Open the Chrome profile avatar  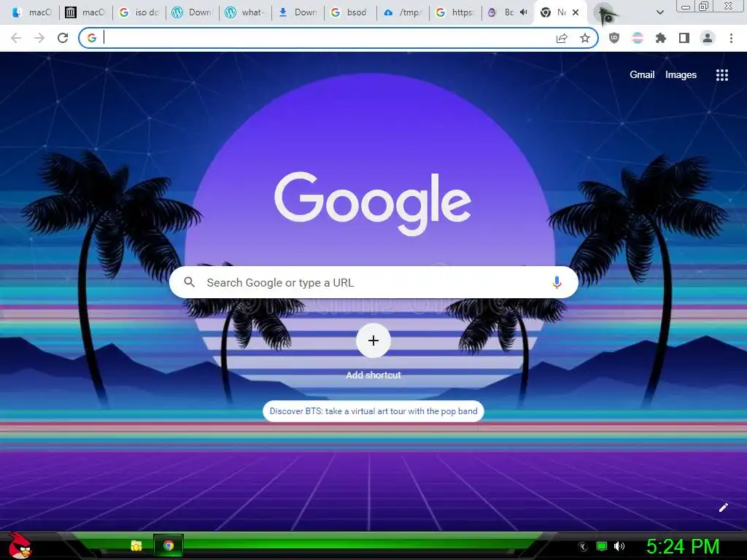click(708, 38)
